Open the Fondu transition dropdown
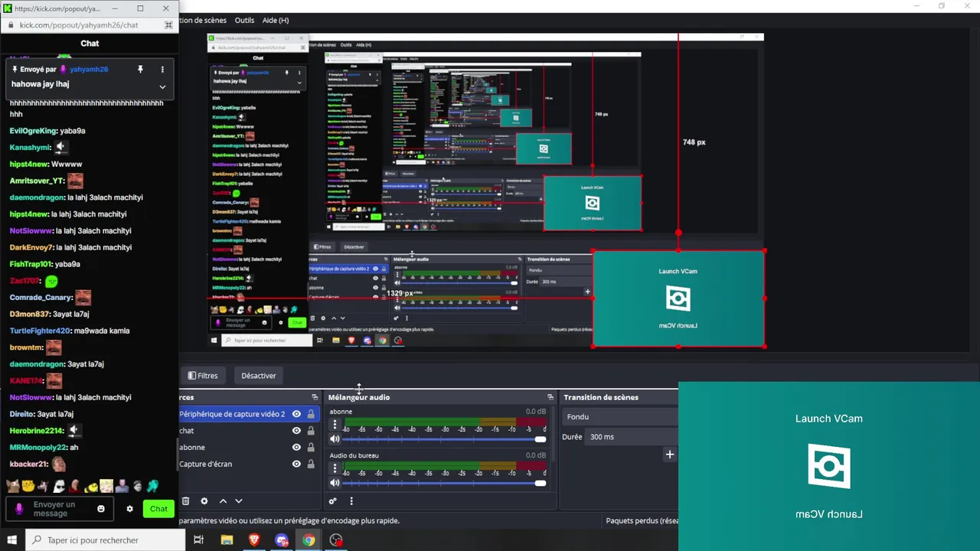This screenshot has width=980, height=551. [620, 417]
